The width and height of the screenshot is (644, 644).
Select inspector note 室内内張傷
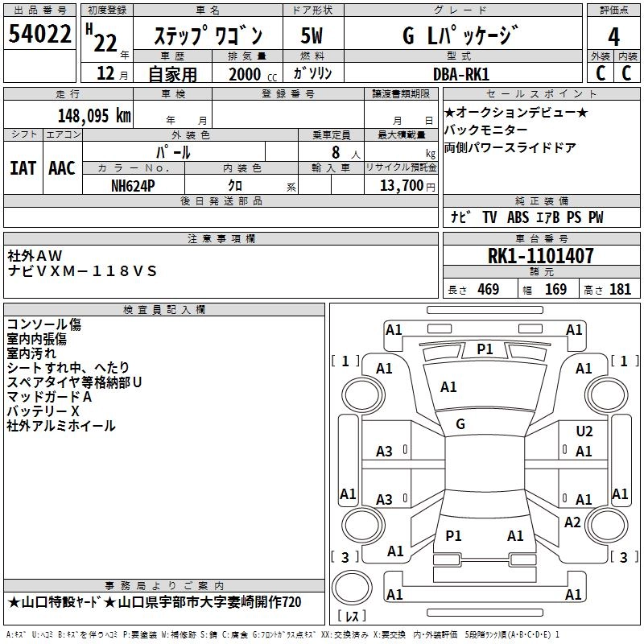pyautogui.click(x=36, y=339)
